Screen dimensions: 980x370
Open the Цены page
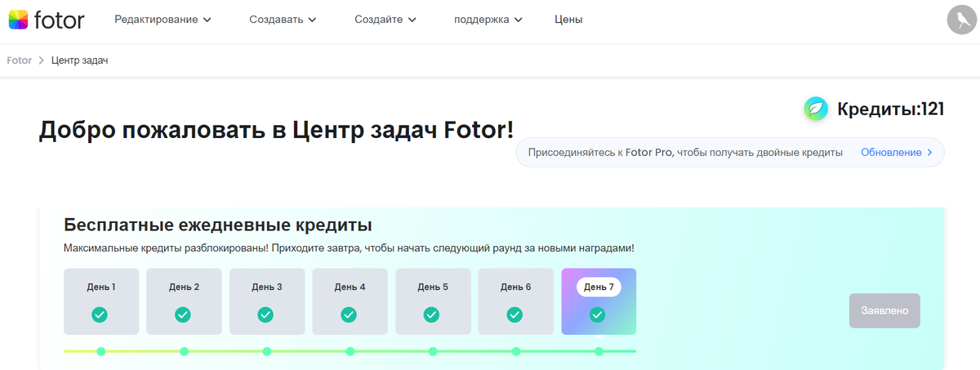click(x=568, y=20)
